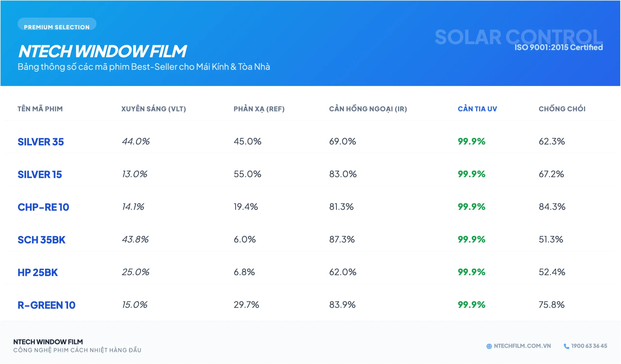Click the PHẢN XẠ (REF) column header

(259, 109)
